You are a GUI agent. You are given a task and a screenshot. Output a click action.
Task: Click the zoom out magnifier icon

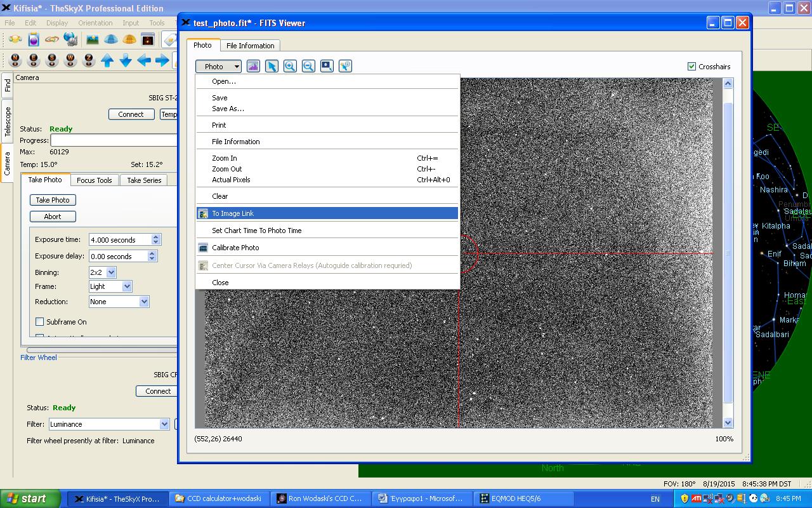308,66
